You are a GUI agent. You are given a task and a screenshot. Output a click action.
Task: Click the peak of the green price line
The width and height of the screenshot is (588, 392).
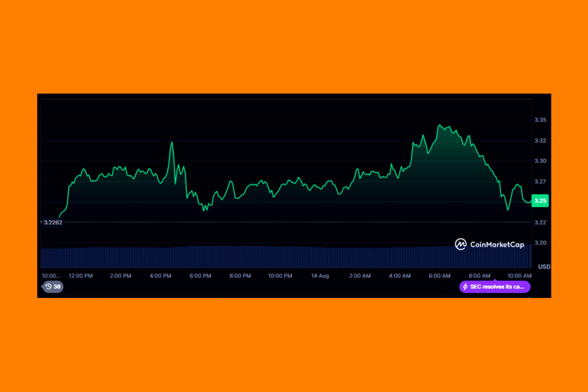tap(440, 123)
